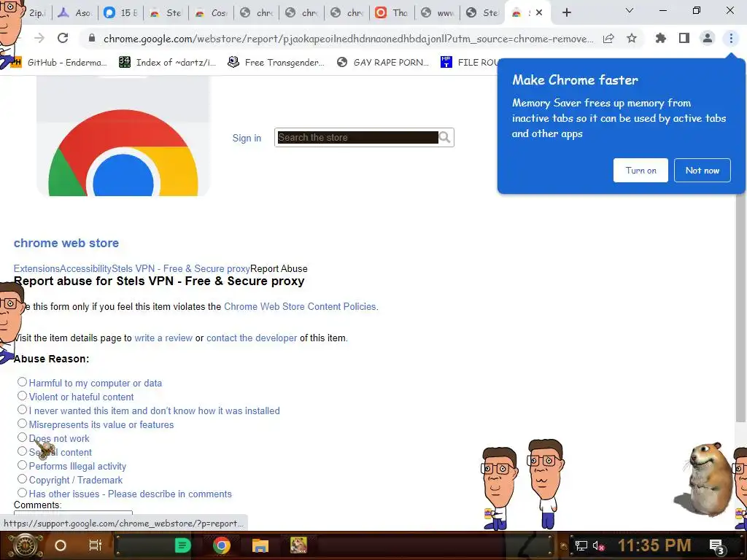Click the muted volume icon in tray
Viewport: 747px width, 560px height.
(x=599, y=545)
